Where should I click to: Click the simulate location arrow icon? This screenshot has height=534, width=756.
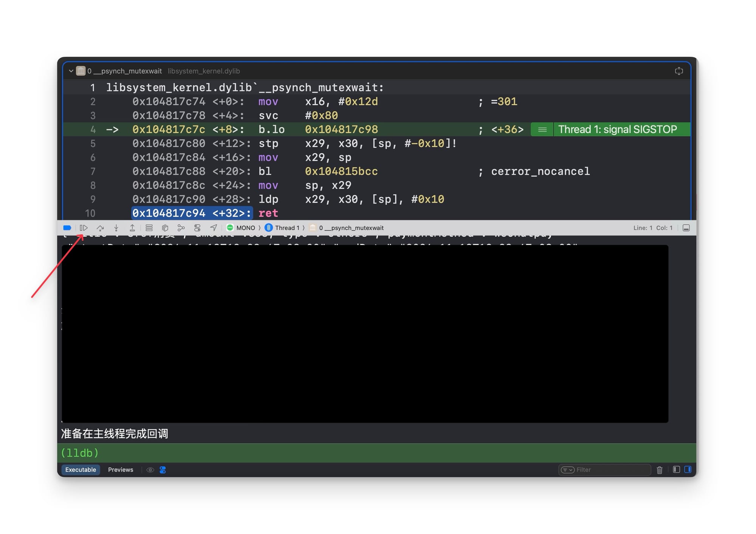click(214, 228)
